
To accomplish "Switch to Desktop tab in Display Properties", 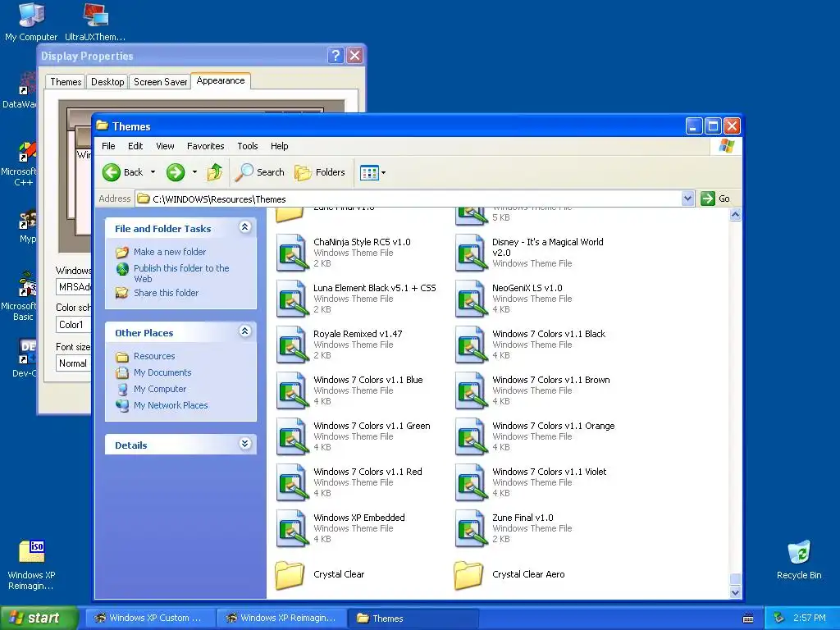I will pos(107,82).
